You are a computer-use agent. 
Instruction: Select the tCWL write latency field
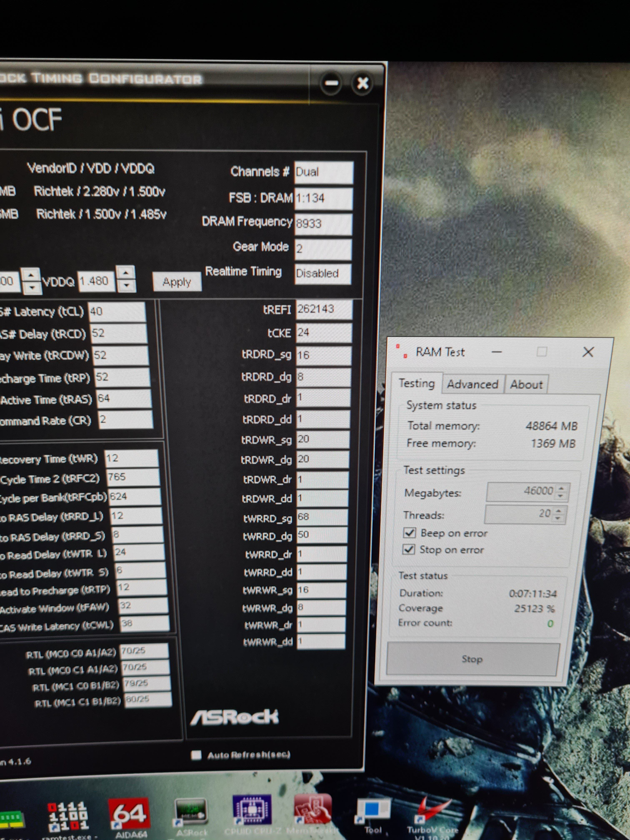145,624
